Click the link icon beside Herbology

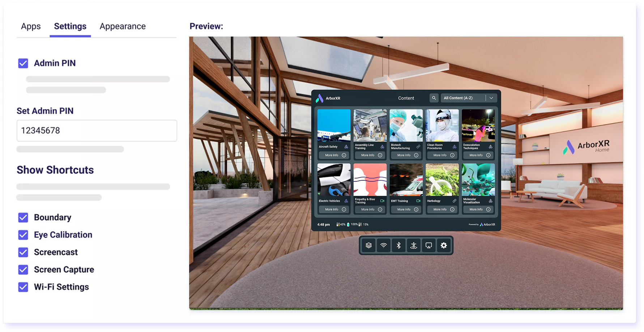pyautogui.click(x=455, y=201)
